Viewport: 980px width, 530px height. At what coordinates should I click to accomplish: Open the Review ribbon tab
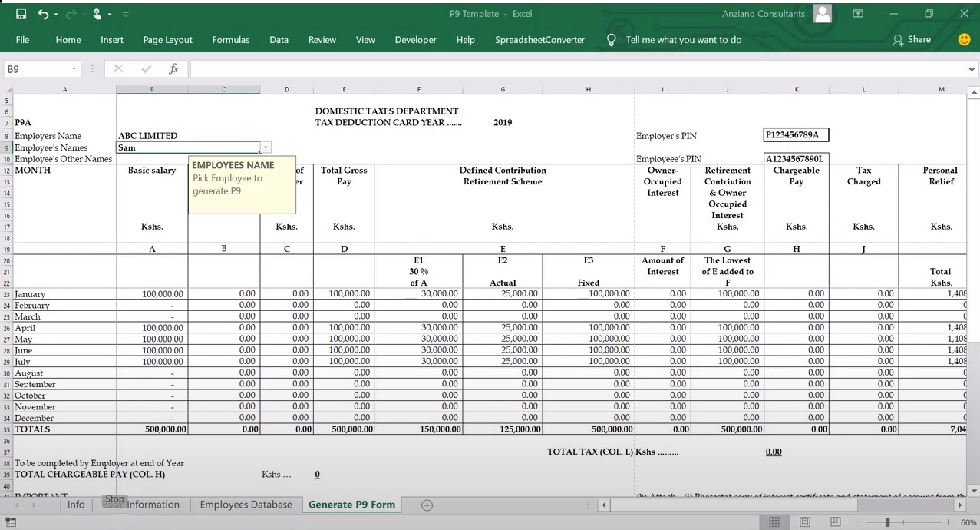tap(322, 40)
